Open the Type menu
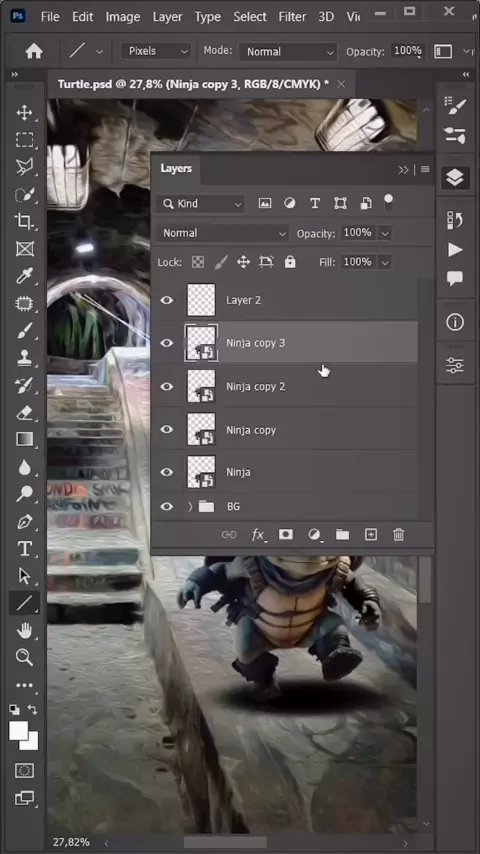 point(208,17)
